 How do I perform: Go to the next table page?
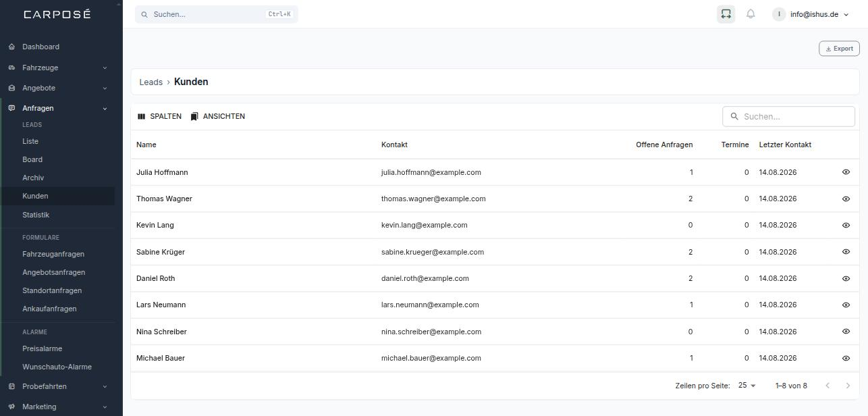(x=848, y=386)
